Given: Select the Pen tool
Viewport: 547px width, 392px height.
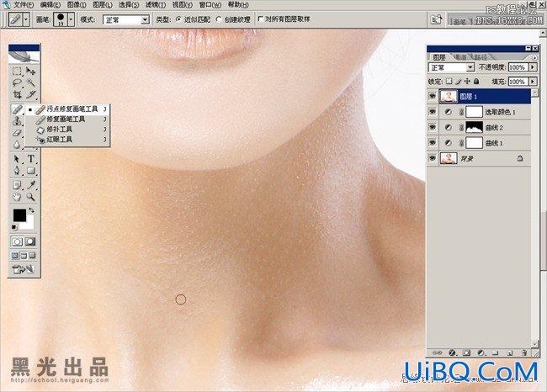Looking at the screenshot, I should coord(17,171).
